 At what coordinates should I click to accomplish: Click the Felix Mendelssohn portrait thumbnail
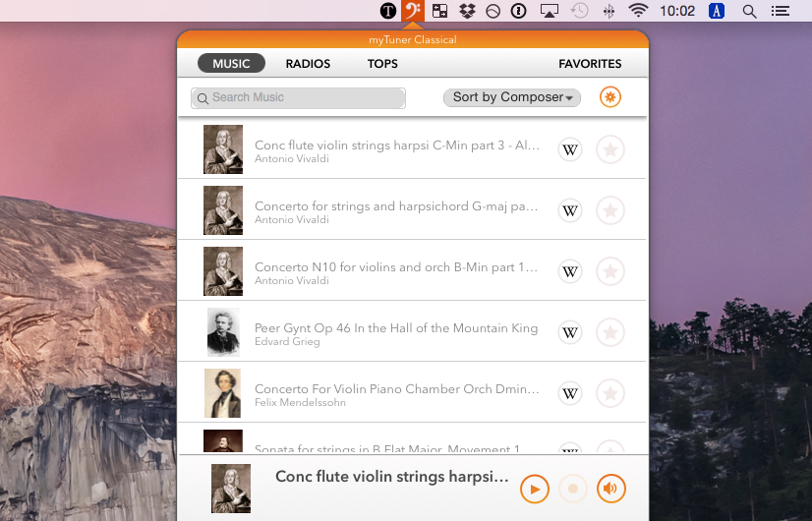coord(223,393)
